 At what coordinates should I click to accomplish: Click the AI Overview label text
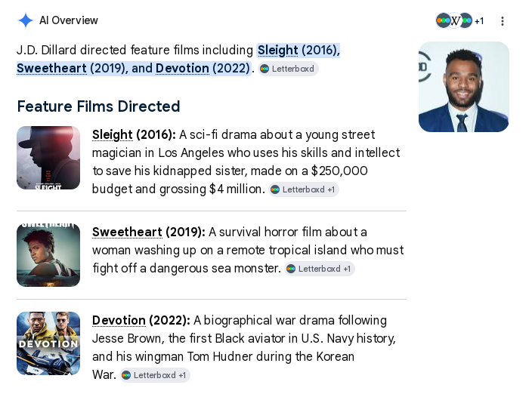(x=69, y=20)
